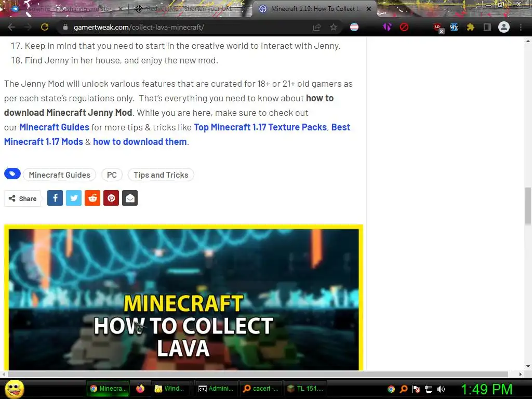Open the uBlock Origin extension icon
Screen dimensions: 532x399
(x=437, y=28)
